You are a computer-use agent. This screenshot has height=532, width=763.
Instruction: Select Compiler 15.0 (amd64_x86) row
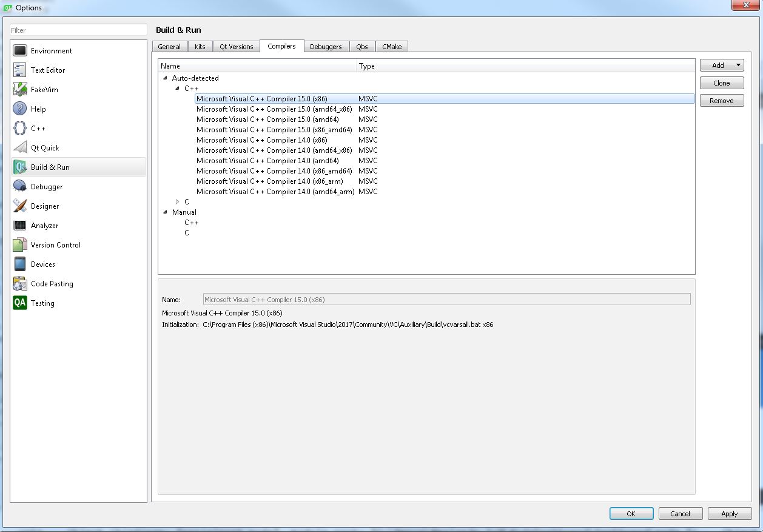[x=445, y=109]
